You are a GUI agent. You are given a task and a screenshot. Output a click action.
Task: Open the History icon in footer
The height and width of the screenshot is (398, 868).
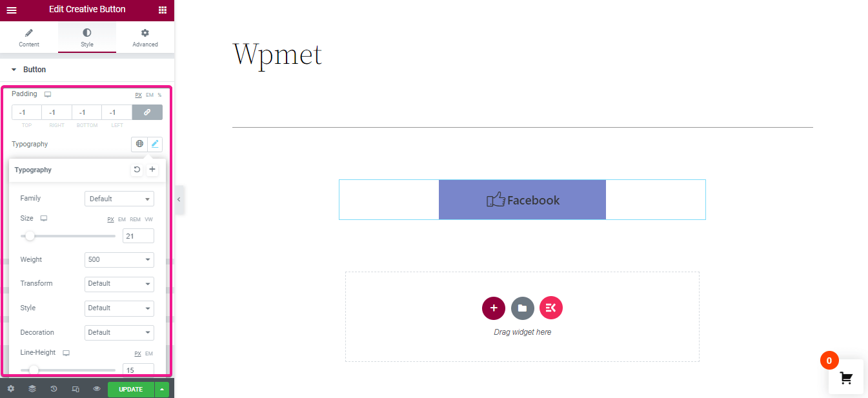[x=54, y=389]
